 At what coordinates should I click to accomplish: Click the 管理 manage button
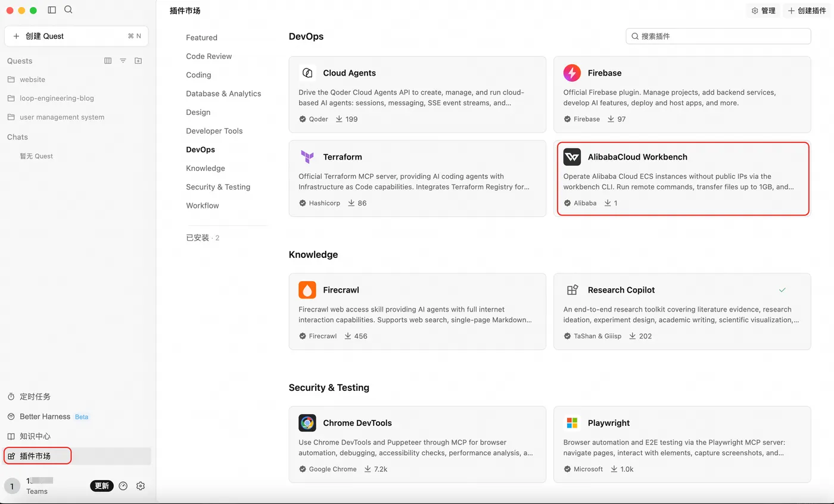click(763, 11)
